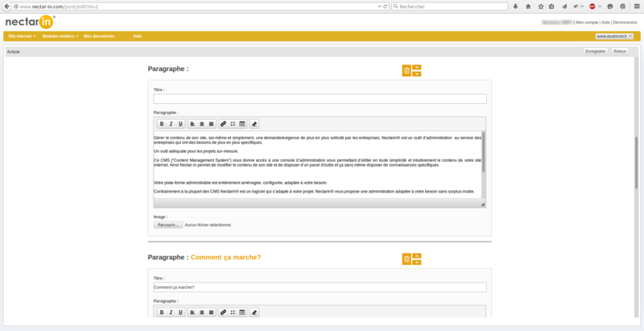Image resolution: width=644 pixels, height=331 pixels.
Task: Delete the first paragraph with the trash icon
Action: tap(407, 71)
